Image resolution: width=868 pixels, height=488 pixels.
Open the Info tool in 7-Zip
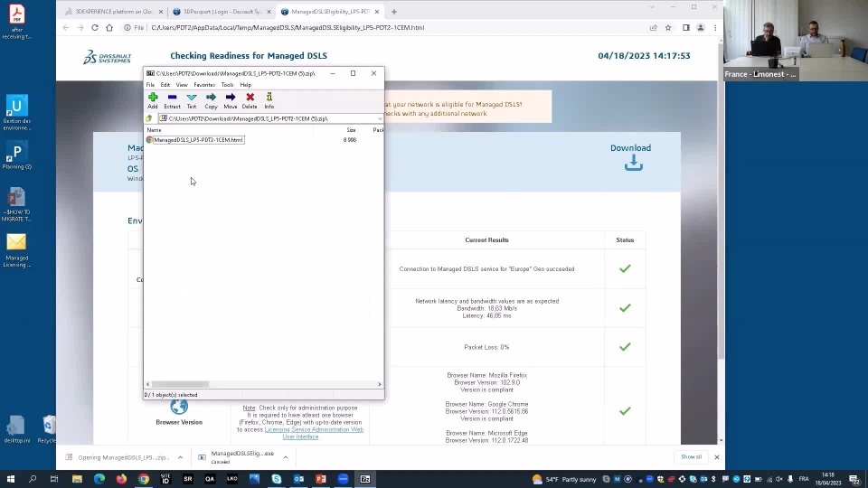pyautogui.click(x=269, y=100)
